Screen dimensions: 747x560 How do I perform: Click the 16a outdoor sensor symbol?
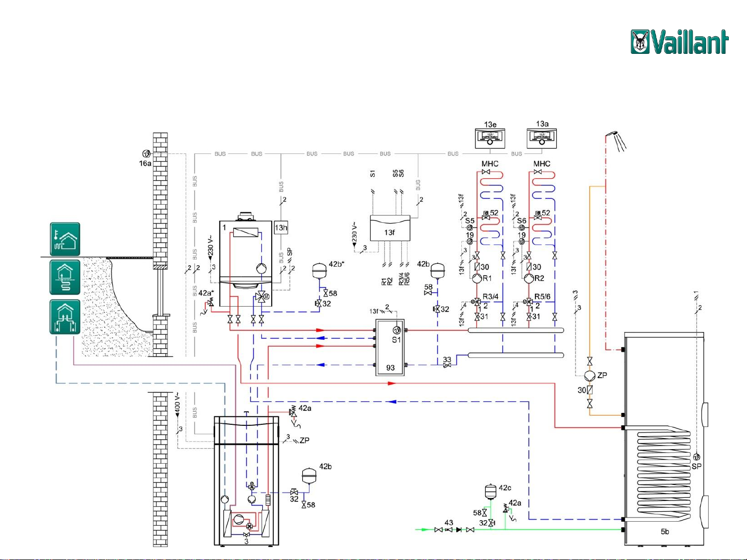(146, 154)
